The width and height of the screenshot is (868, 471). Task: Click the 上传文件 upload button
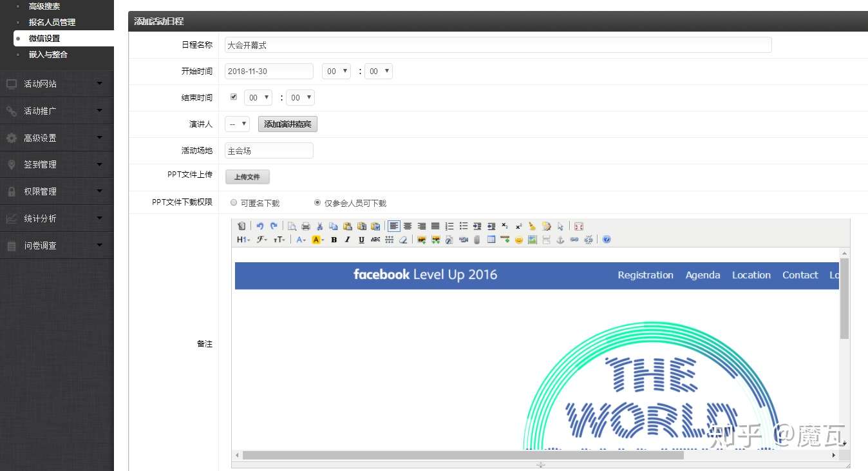247,177
